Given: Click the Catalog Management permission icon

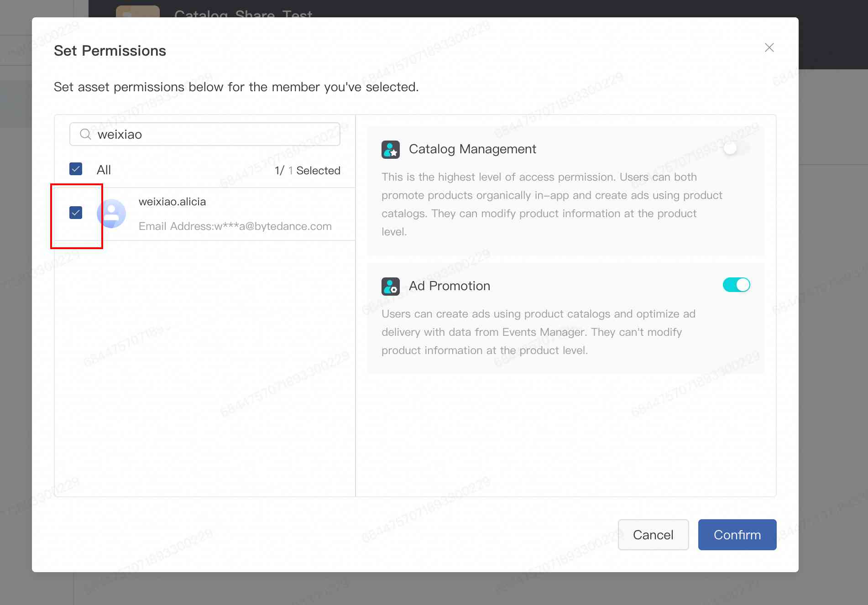Looking at the screenshot, I should [x=390, y=149].
